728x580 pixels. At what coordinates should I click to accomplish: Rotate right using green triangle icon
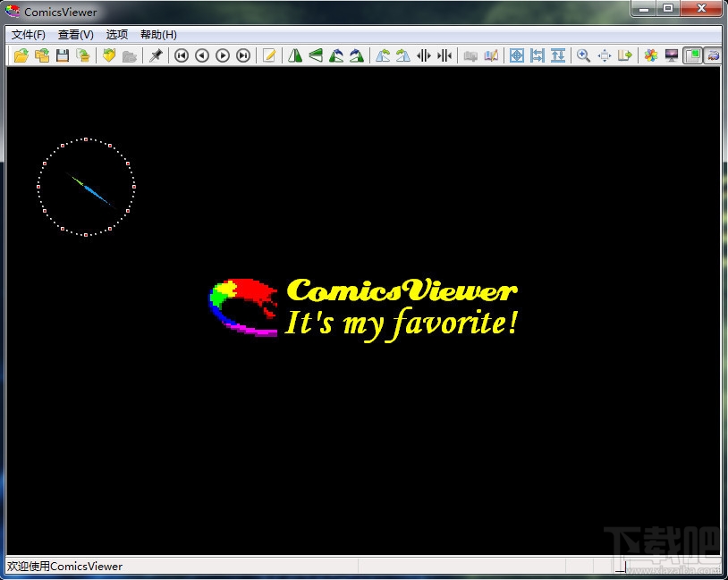coord(357,55)
